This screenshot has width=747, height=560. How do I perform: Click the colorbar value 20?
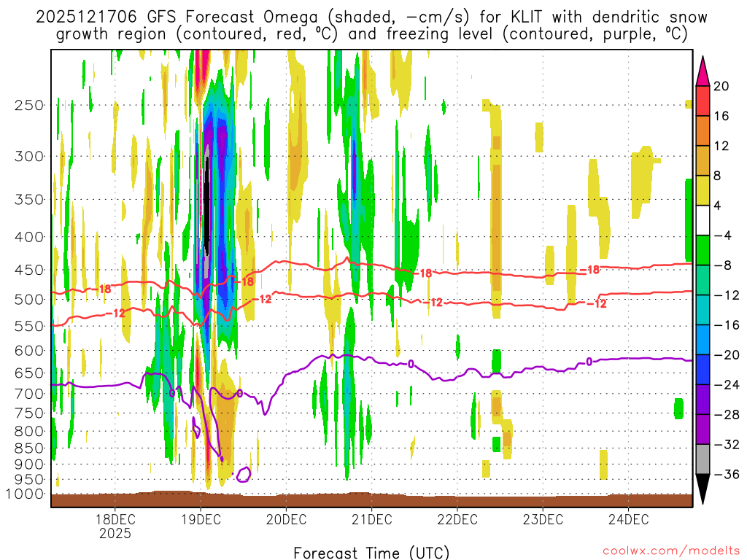[721, 86]
